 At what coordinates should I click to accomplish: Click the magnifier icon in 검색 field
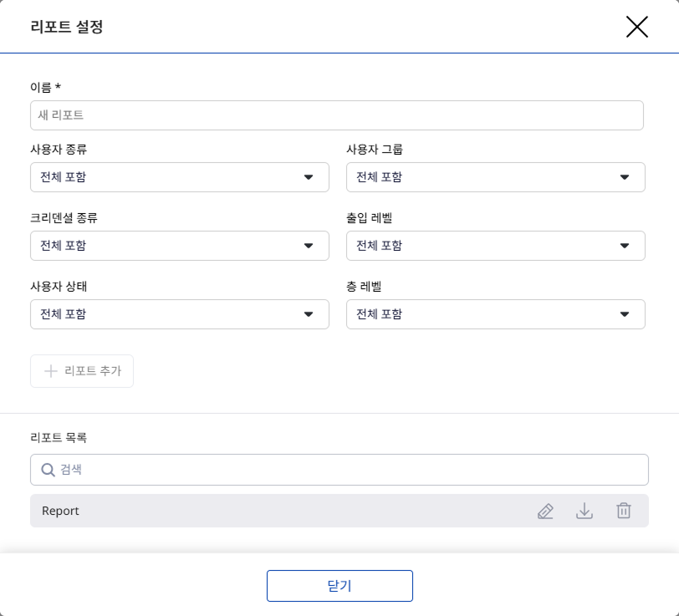click(48, 470)
